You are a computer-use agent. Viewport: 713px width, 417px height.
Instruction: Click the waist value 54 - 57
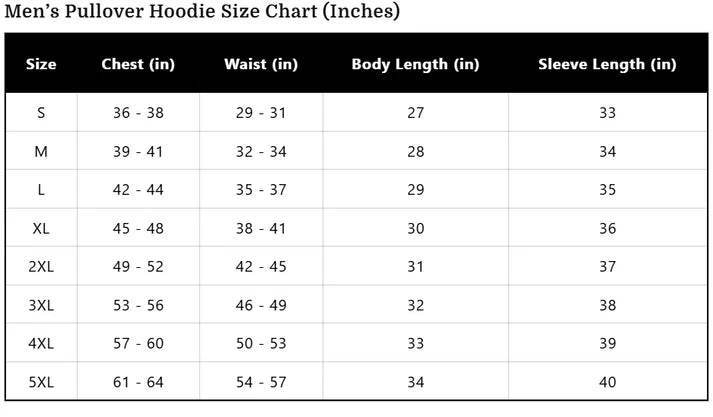tap(261, 382)
